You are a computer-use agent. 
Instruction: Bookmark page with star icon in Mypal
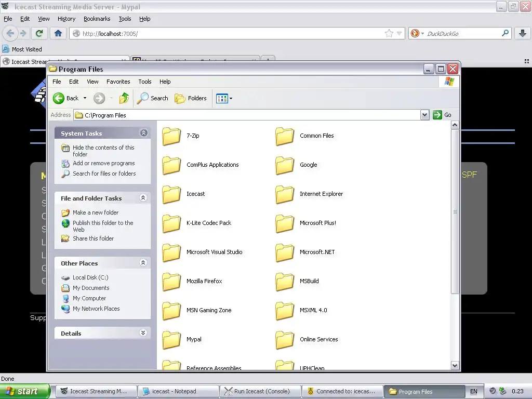coord(389,33)
